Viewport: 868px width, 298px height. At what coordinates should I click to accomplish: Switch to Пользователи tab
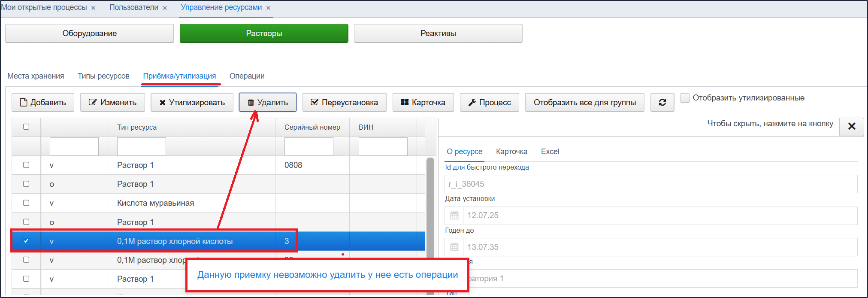134,8
